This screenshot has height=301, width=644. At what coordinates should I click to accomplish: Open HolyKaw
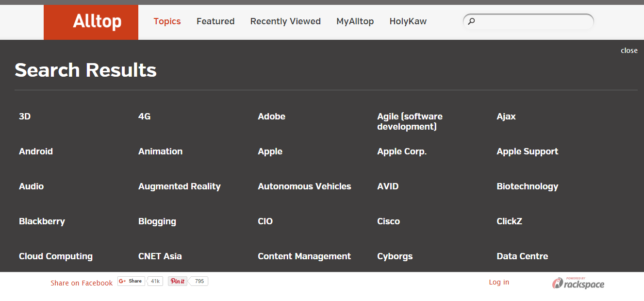[408, 21]
